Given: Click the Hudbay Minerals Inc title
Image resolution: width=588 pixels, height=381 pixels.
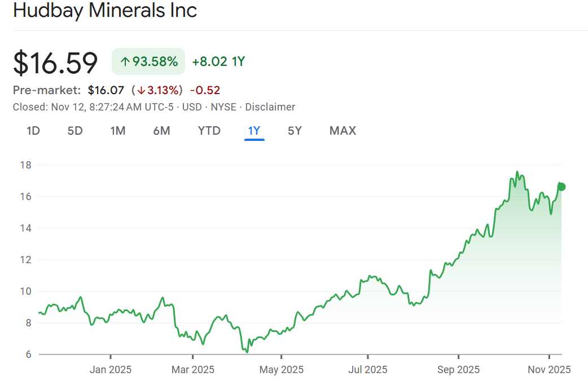Looking at the screenshot, I should (x=105, y=11).
